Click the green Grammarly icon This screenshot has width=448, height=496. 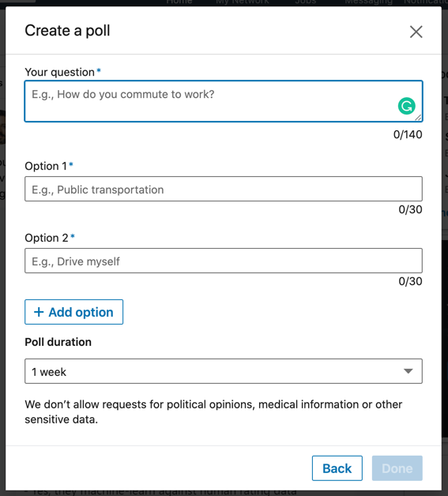tap(407, 106)
